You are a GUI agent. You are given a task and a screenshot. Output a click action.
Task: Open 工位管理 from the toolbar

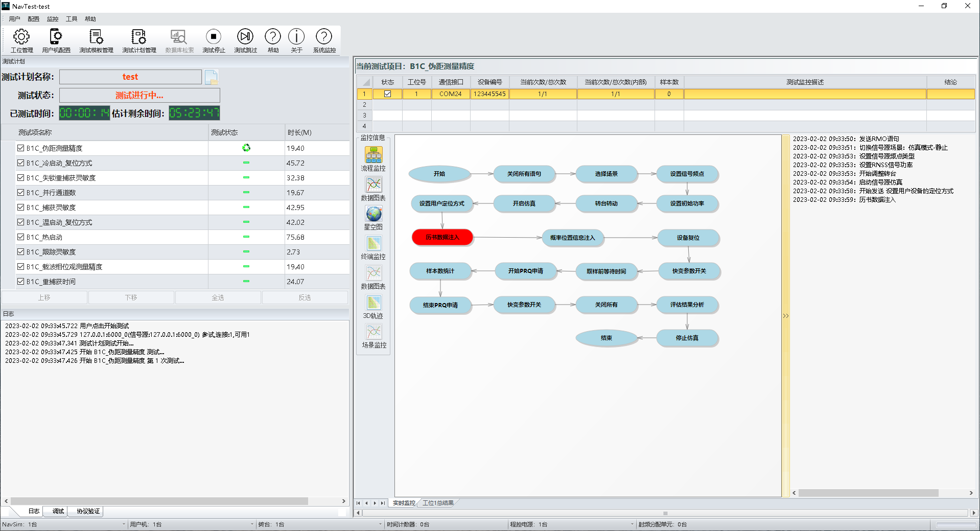point(21,40)
